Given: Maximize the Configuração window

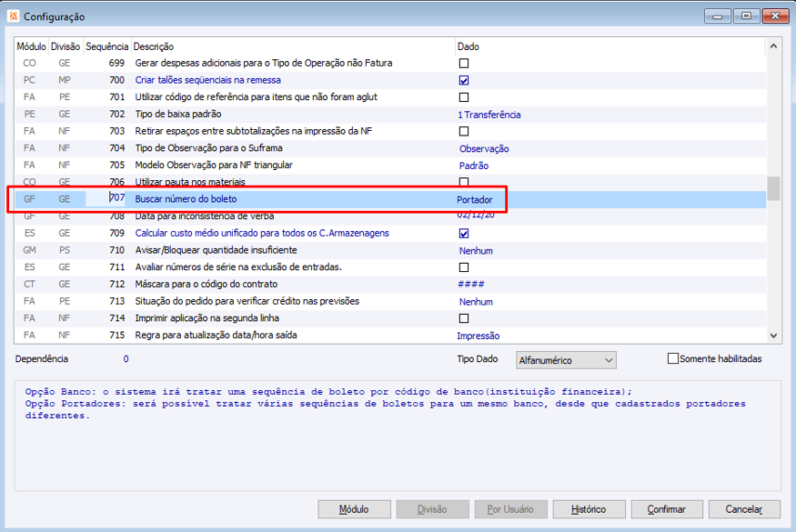Looking at the screenshot, I should [x=746, y=15].
